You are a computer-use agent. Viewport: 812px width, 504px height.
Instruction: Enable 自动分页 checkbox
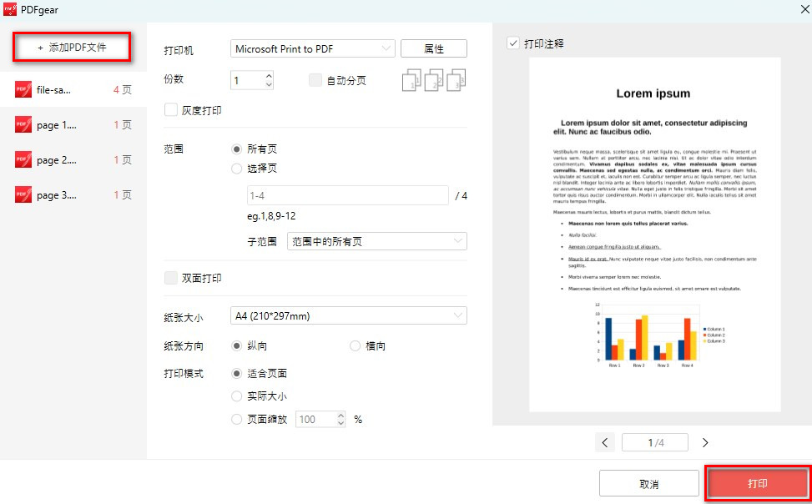[315, 78]
